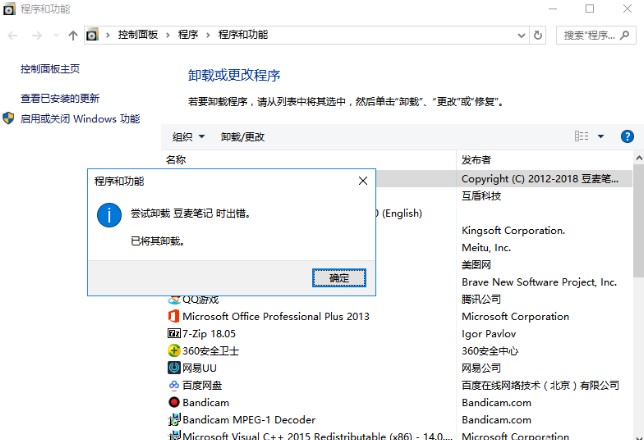Click publisher 网易公司

[x=481, y=368]
